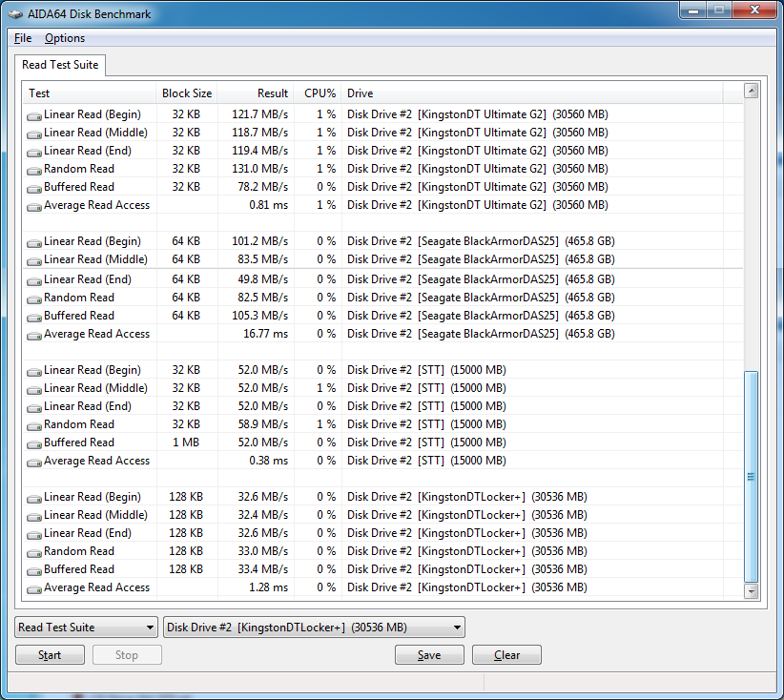Click drive icon of STT Linear Read (Middle)
The width and height of the screenshot is (784, 700).
click(34, 390)
